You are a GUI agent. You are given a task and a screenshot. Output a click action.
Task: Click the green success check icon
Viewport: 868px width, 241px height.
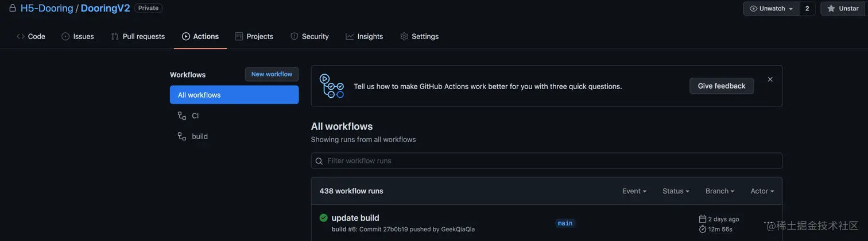pos(324,218)
